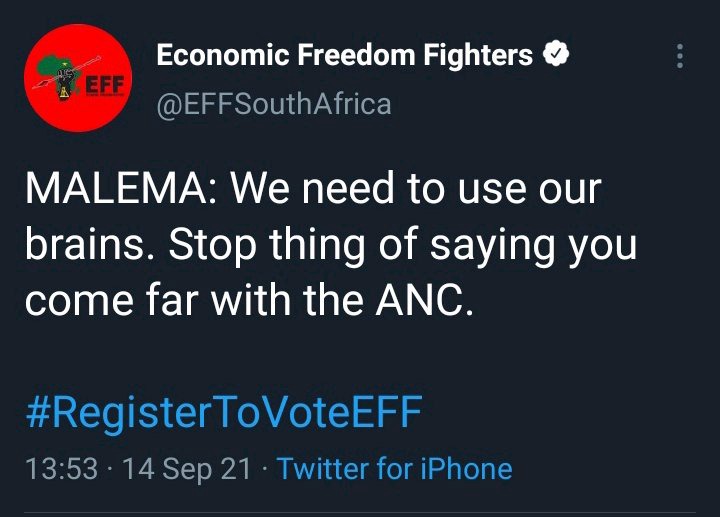
Task: Click the word ANC in the tweet
Action: coord(424,300)
